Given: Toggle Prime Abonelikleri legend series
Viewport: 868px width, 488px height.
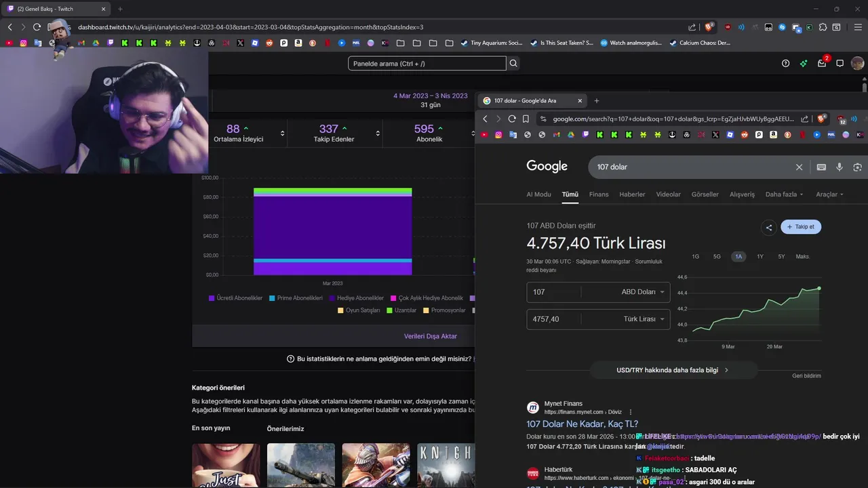Looking at the screenshot, I should pos(296,298).
